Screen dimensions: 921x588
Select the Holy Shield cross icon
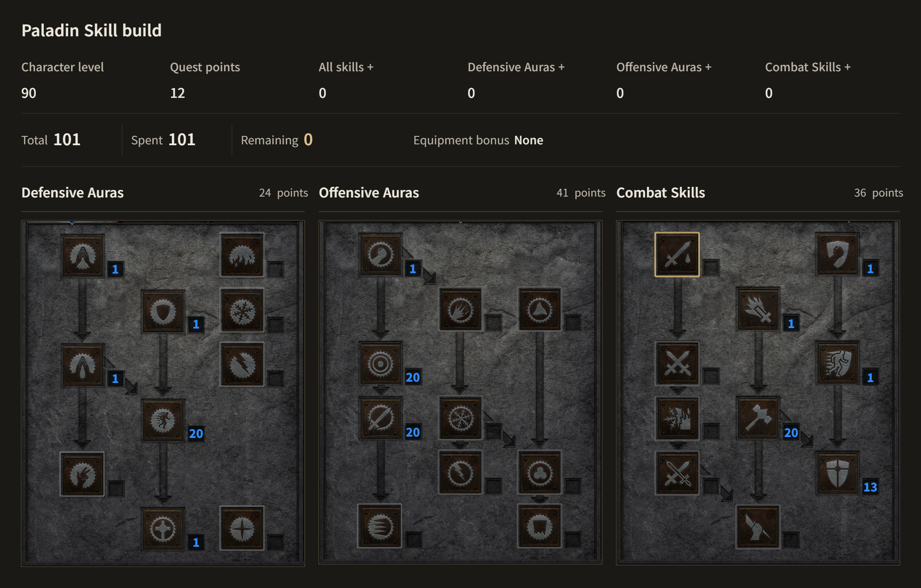838,472
